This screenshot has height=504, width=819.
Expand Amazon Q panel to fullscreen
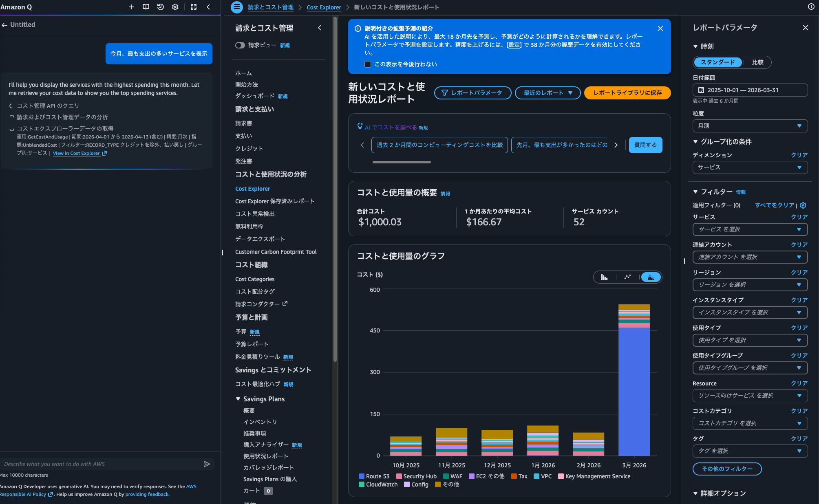[x=193, y=7]
